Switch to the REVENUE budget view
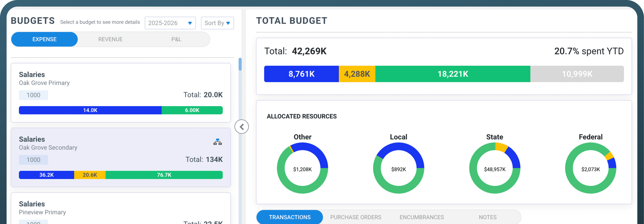 coord(110,39)
